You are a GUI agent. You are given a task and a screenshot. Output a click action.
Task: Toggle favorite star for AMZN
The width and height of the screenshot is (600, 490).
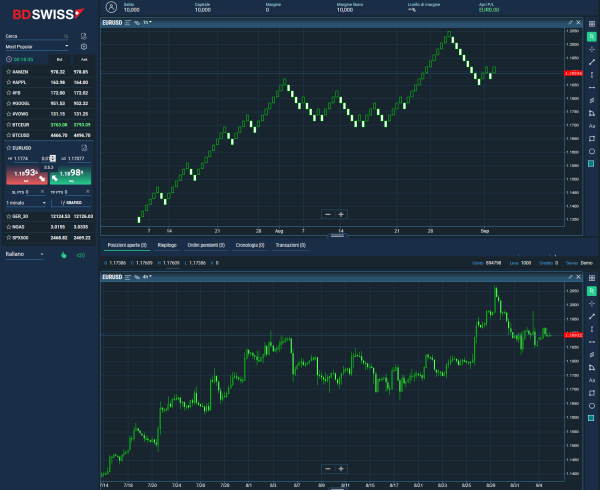tap(8, 72)
